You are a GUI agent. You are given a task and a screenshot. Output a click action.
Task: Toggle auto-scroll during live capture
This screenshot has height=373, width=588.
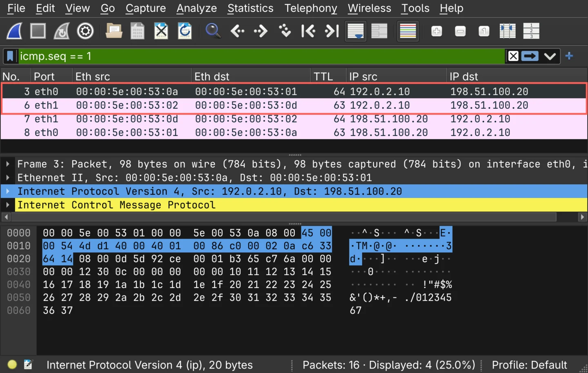[x=355, y=31]
